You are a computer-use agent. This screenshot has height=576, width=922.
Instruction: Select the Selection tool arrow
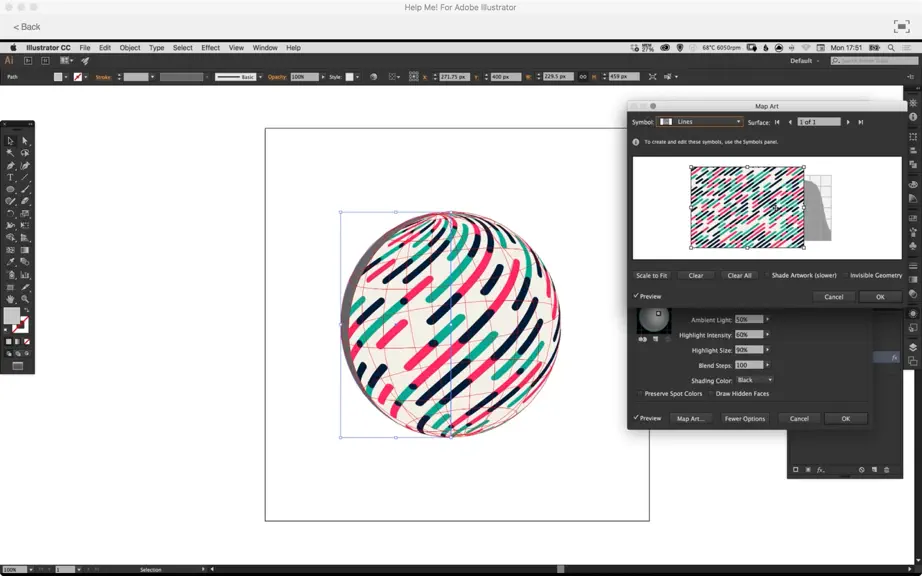coord(11,140)
